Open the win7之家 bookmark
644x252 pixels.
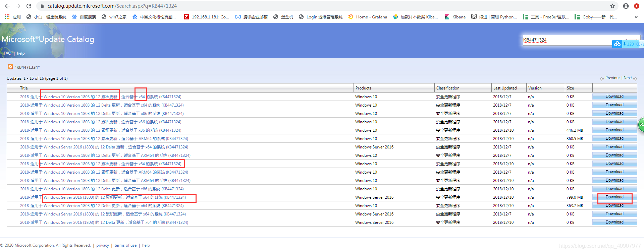[114, 17]
